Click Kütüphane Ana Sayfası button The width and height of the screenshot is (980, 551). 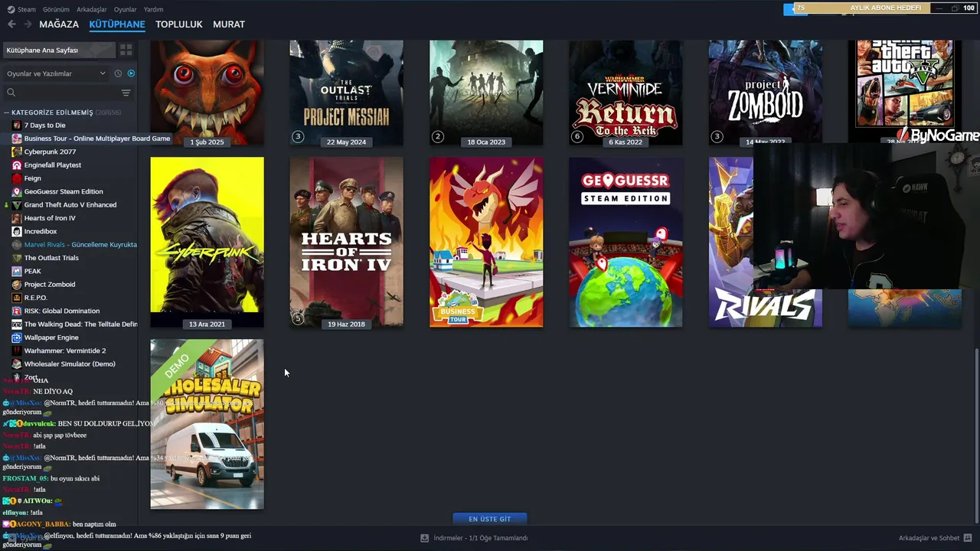point(59,50)
